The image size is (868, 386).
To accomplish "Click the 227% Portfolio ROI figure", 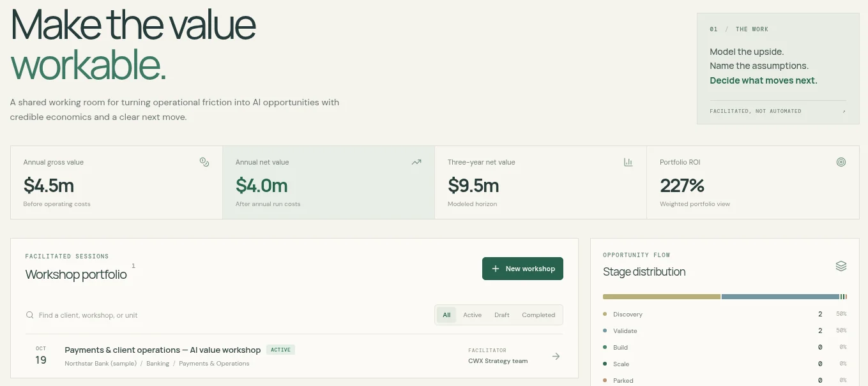I will tap(682, 186).
